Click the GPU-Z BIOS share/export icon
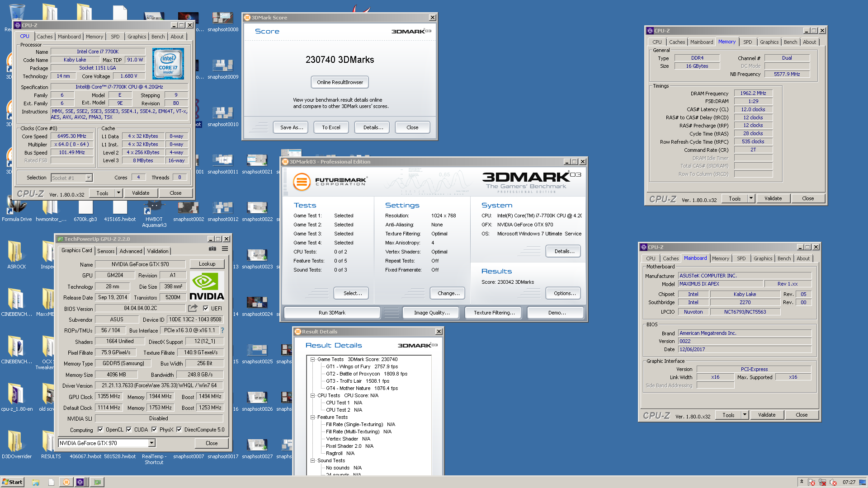 point(193,308)
